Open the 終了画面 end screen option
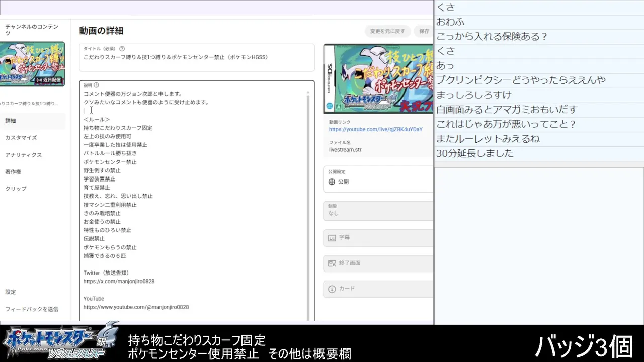This screenshot has width=644, height=362. pyautogui.click(x=378, y=263)
